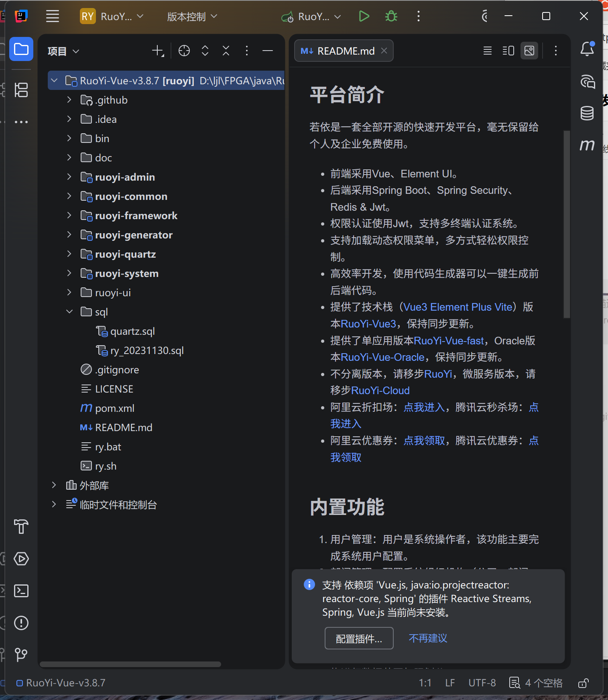Select the ruoyi-framework module

click(136, 216)
